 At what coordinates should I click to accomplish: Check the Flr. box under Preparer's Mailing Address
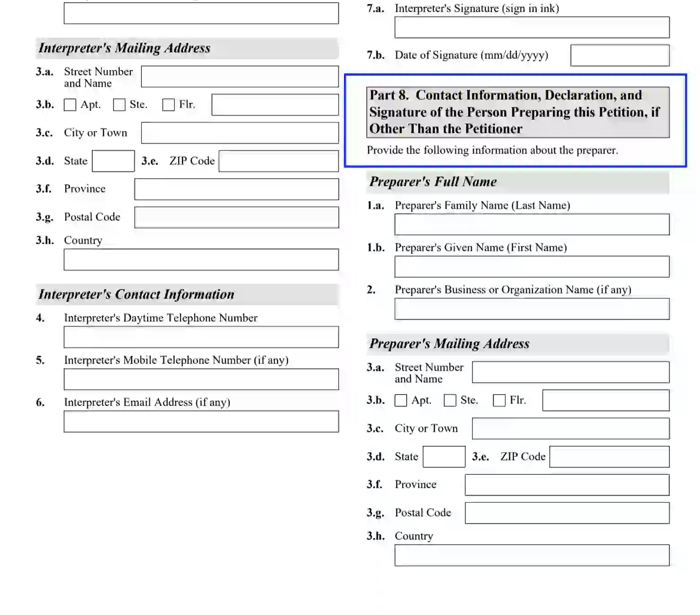(499, 400)
